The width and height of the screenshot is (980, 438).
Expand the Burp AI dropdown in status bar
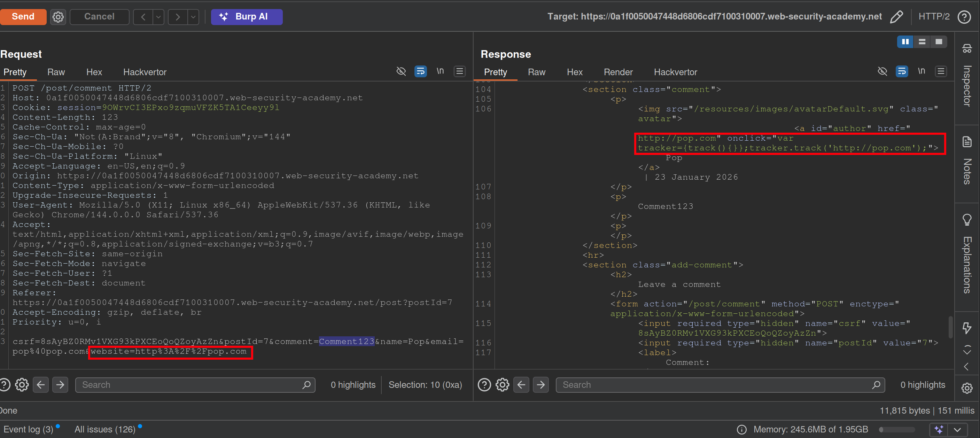click(957, 430)
